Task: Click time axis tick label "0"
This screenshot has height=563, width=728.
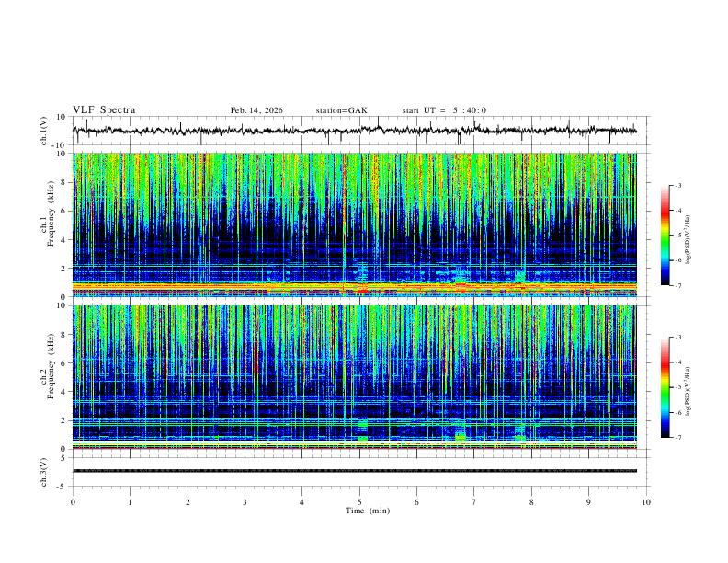Action: point(73,502)
